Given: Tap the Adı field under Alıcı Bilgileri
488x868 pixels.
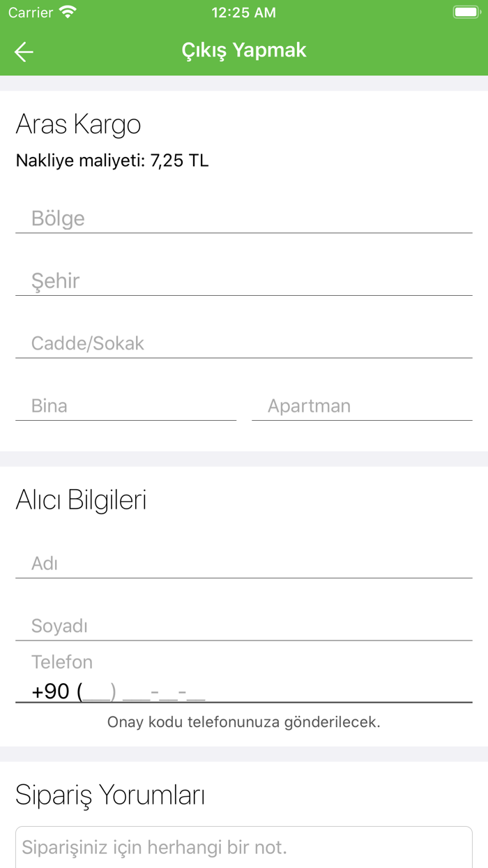Looking at the screenshot, I should [x=243, y=563].
